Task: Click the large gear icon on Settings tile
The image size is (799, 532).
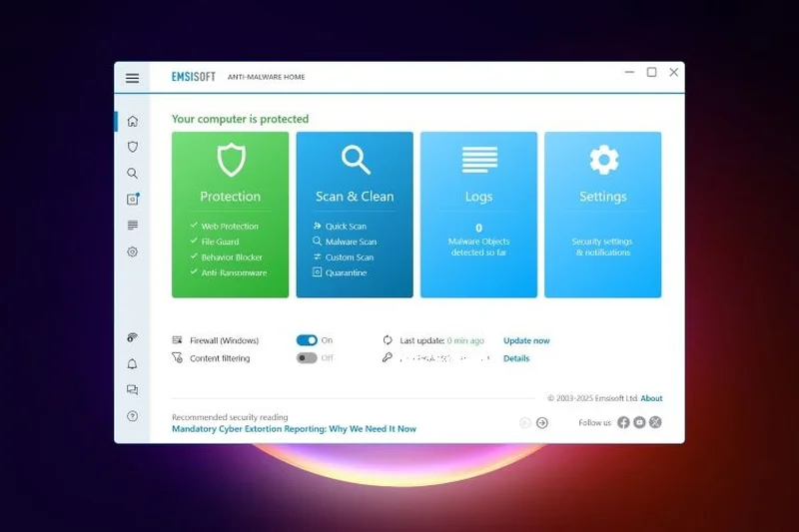Action: coord(604,160)
